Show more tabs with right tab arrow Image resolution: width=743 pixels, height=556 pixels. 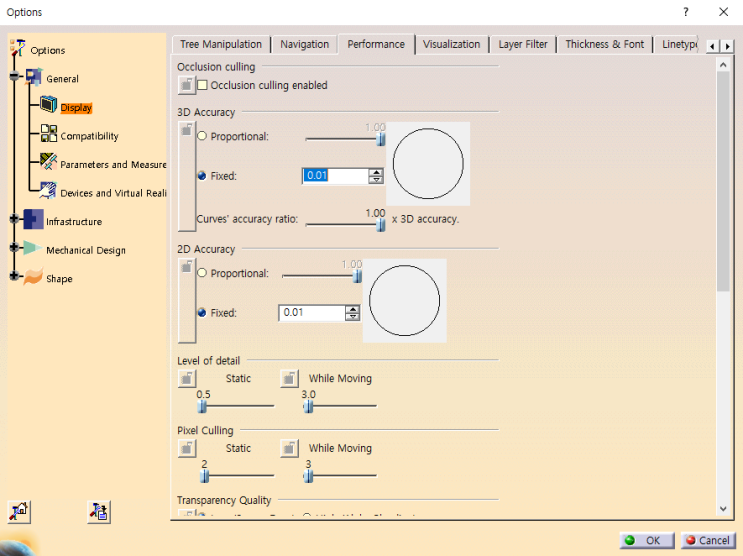click(727, 46)
